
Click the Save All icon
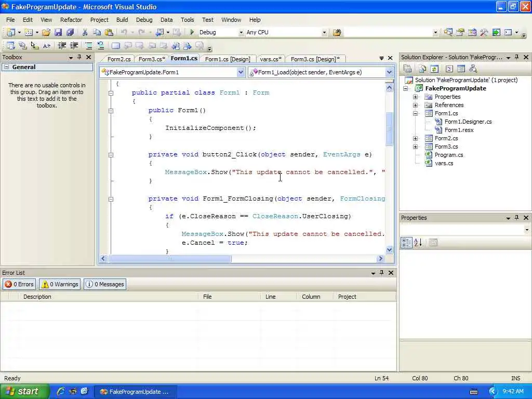pyautogui.click(x=70, y=32)
